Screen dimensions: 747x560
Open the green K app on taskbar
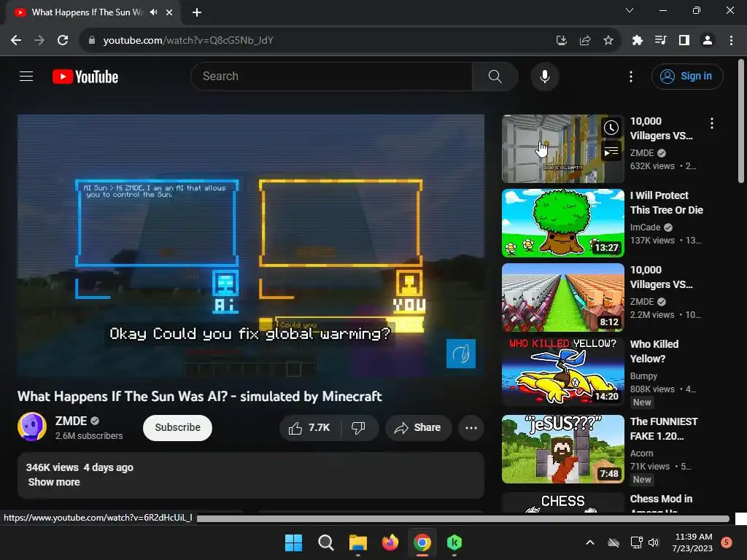pyautogui.click(x=454, y=542)
